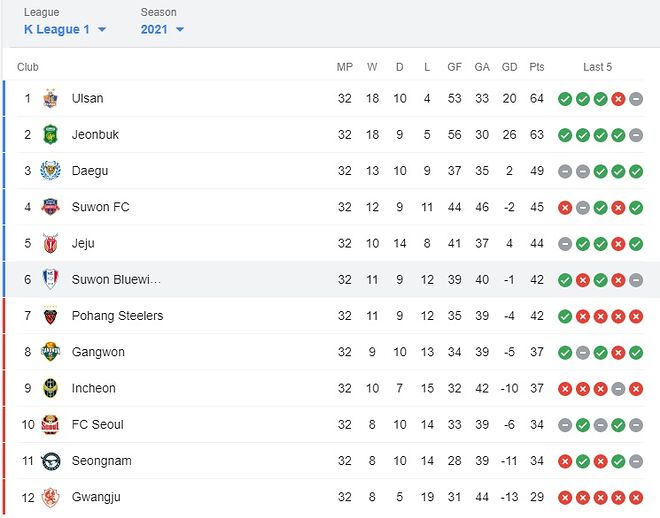Click the Ulsan club crest icon
The width and height of the screenshot is (660, 518).
pos(50,98)
